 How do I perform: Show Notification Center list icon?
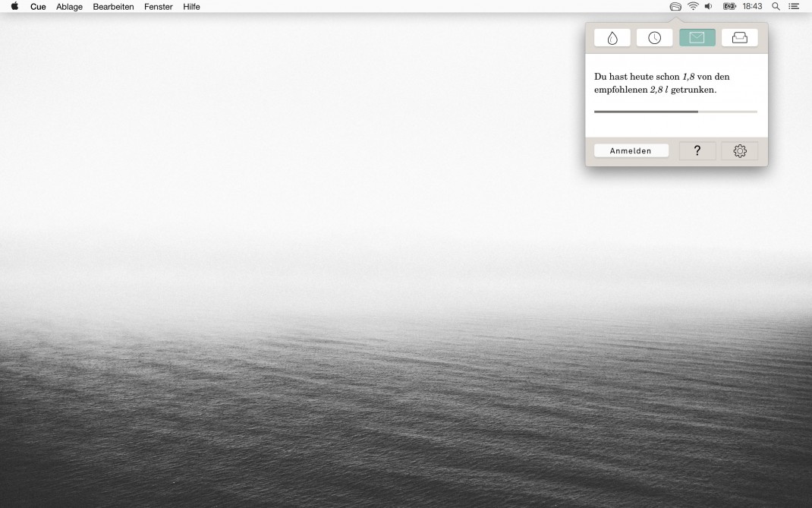click(x=795, y=7)
